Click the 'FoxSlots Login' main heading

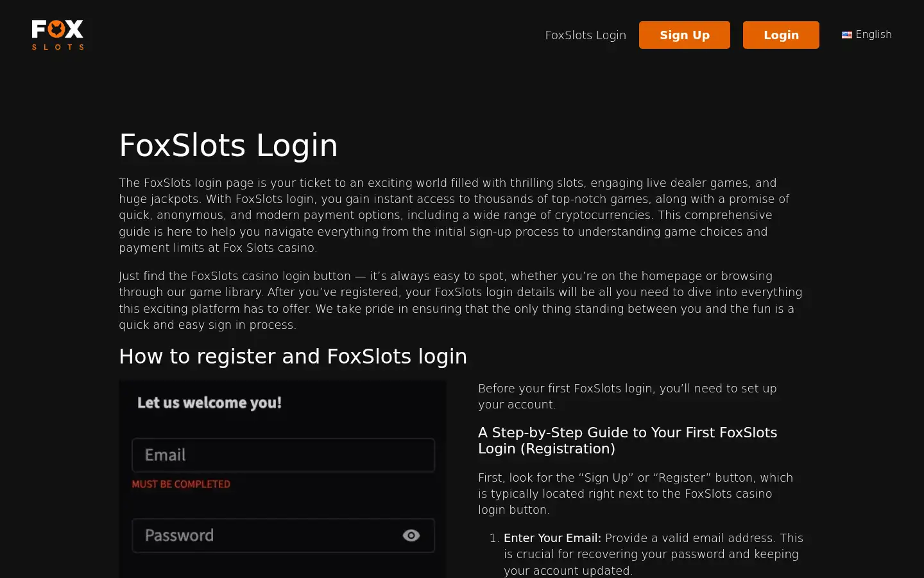coord(228,145)
